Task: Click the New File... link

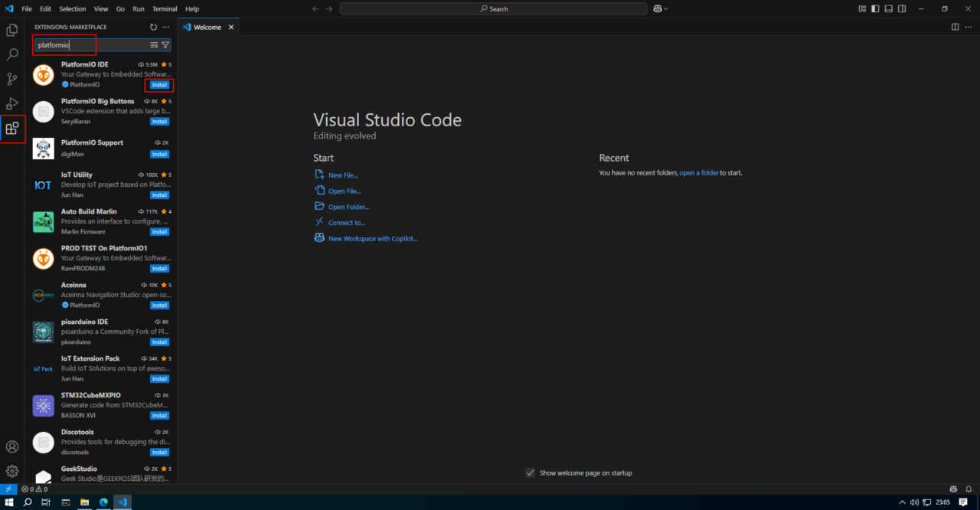Action: pos(343,175)
